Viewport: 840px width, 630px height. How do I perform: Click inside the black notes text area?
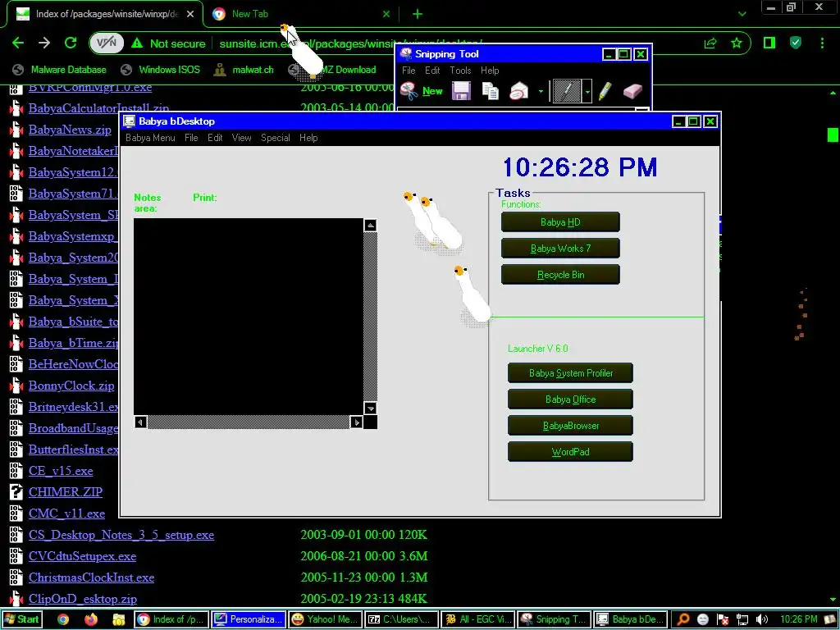tap(249, 316)
